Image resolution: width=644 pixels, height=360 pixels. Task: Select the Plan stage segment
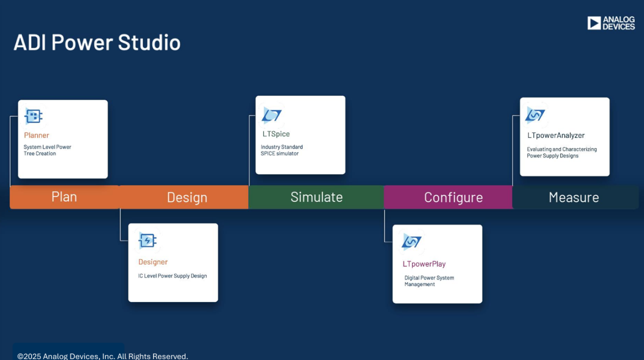[x=65, y=197]
